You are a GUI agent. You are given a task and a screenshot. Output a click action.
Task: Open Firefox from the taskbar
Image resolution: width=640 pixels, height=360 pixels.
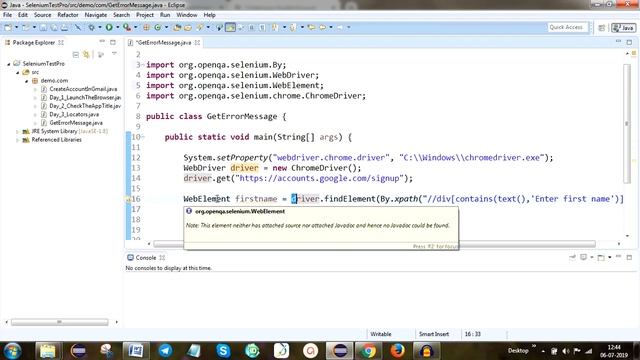coord(397,351)
